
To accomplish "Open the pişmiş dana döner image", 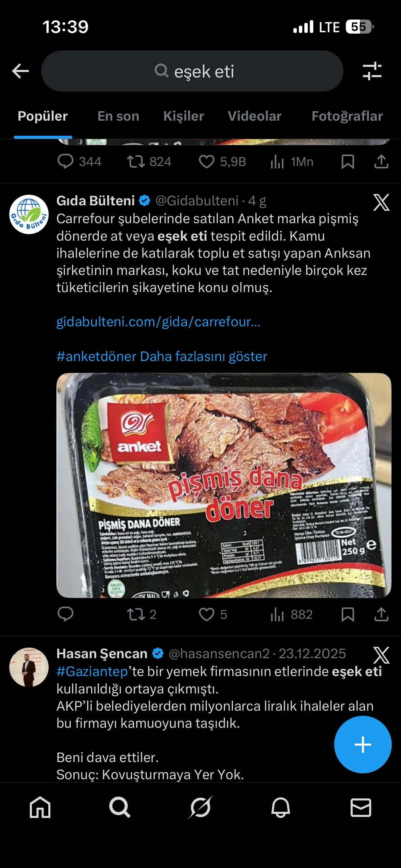I will pos(224,485).
